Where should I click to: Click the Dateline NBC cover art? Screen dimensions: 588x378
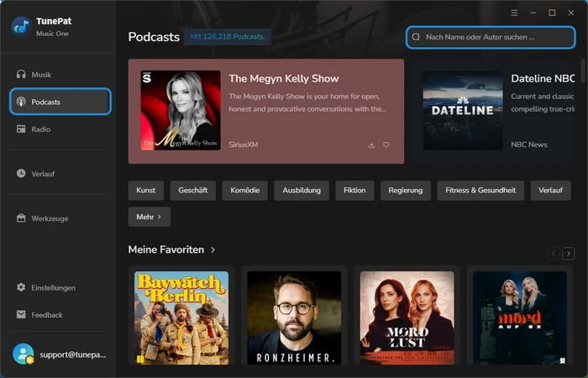coord(463,110)
